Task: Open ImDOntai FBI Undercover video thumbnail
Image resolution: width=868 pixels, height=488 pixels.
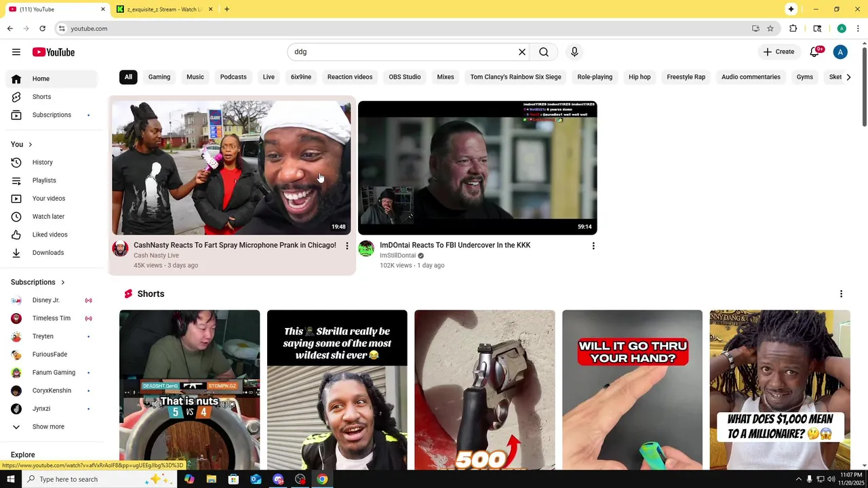Action: pos(477,167)
